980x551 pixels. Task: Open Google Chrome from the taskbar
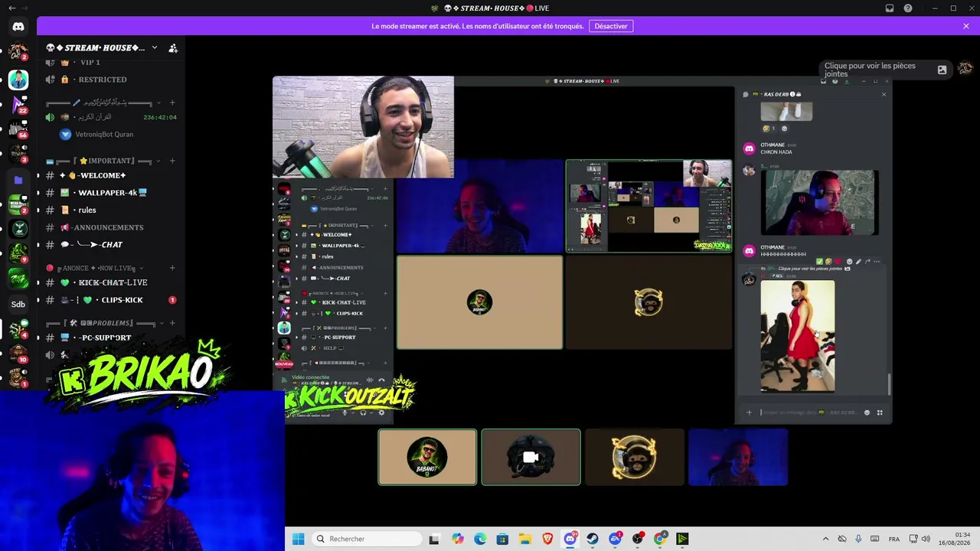tap(660, 539)
